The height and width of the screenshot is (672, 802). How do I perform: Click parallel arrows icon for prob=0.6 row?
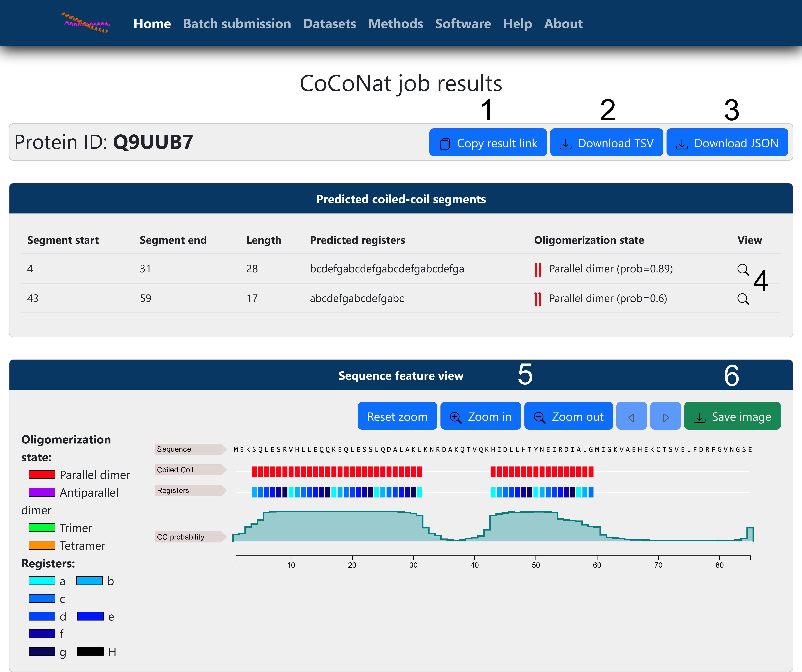(538, 299)
